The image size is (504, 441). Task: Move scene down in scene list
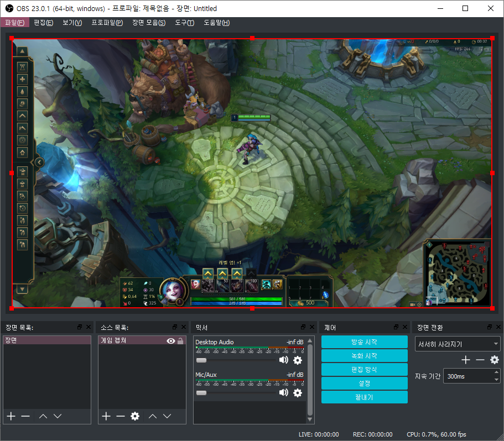[x=58, y=416]
